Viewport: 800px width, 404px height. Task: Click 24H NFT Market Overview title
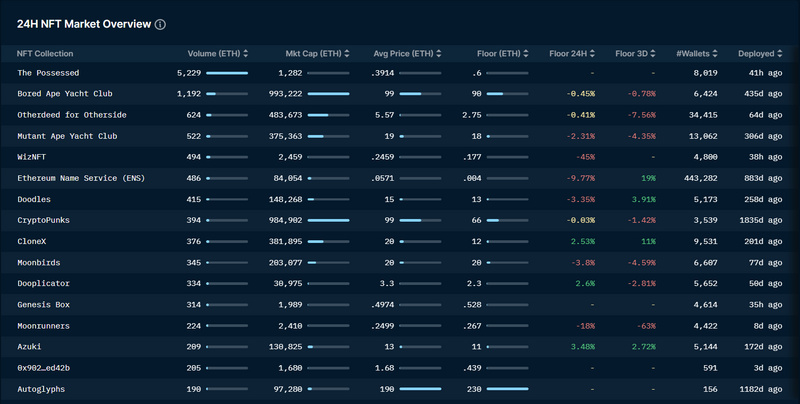pos(84,24)
